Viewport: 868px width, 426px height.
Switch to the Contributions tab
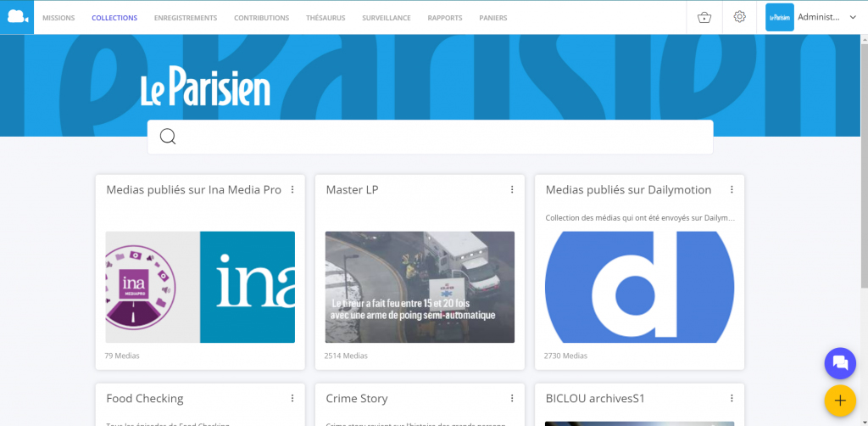(x=261, y=18)
